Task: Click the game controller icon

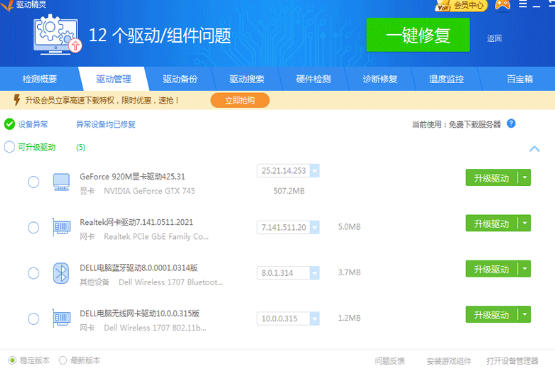Action: [502, 5]
